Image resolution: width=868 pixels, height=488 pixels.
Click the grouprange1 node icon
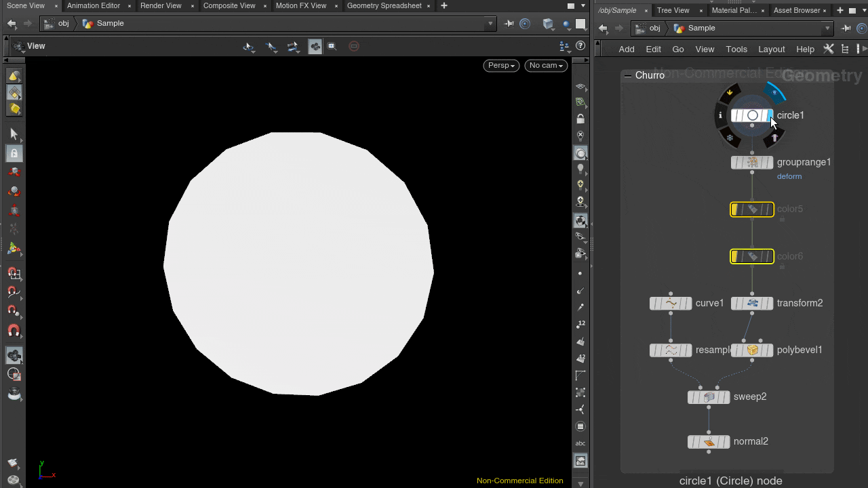(752, 163)
